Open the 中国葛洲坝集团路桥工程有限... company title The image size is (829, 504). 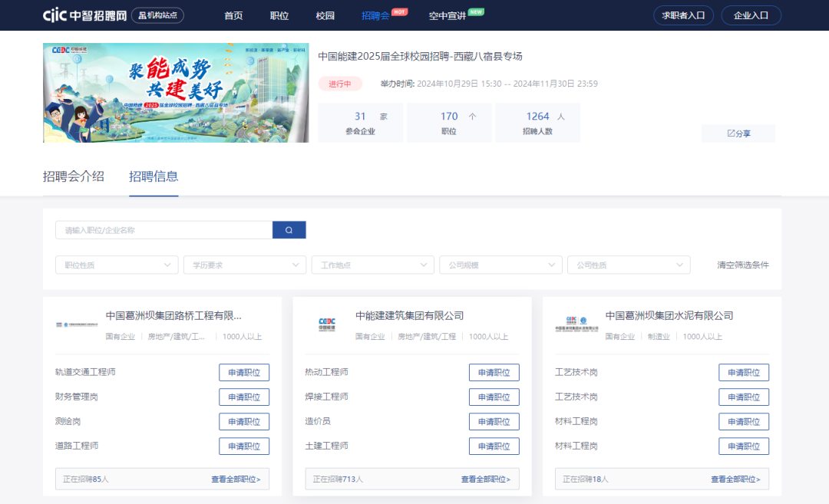[173, 316]
